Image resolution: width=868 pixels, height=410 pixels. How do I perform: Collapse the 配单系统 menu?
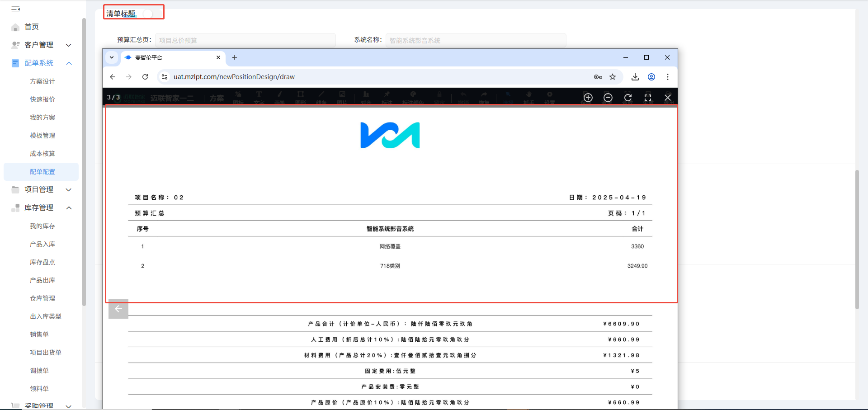tap(69, 63)
